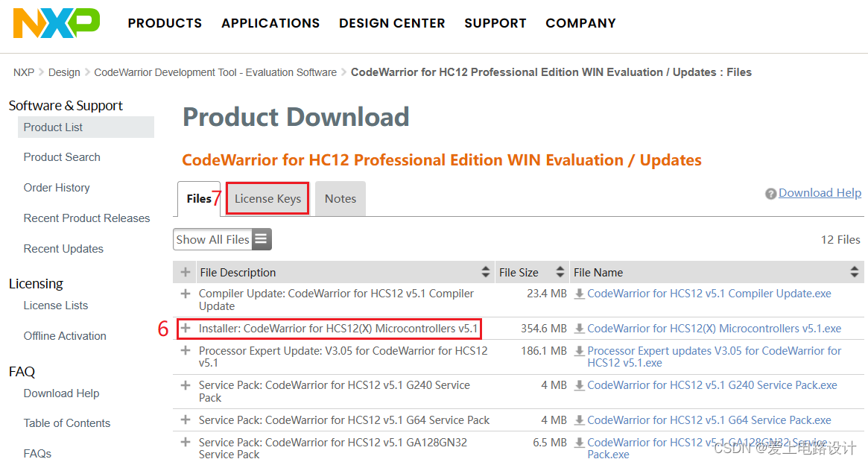Download Processor Expert updates V3.05 exe file

click(x=714, y=357)
